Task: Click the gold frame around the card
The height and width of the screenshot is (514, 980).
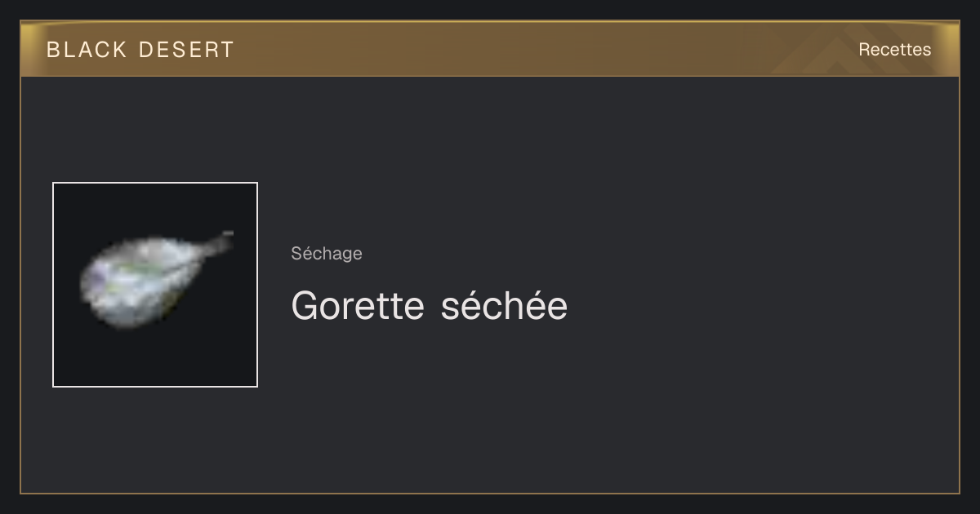Action: coord(20,286)
